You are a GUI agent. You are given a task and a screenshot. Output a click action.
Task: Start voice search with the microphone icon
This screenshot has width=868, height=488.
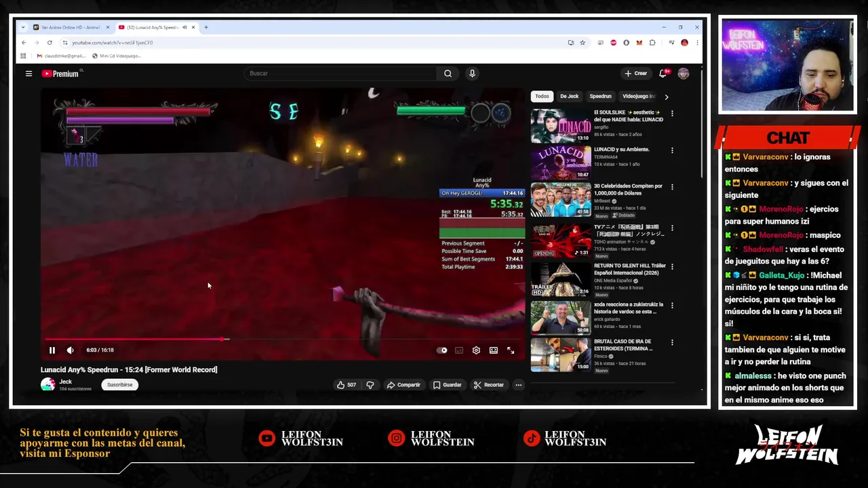click(x=472, y=73)
